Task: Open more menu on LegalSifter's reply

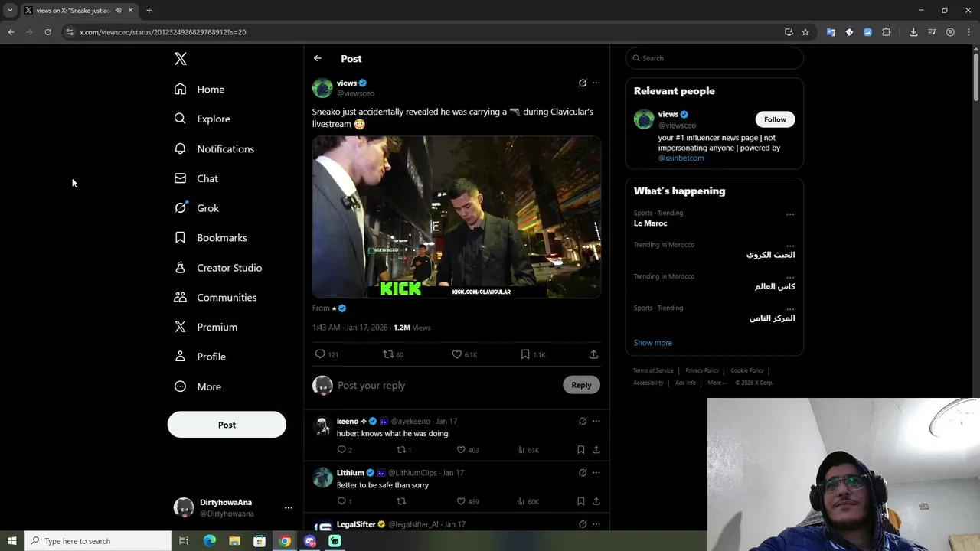Action: click(x=596, y=524)
